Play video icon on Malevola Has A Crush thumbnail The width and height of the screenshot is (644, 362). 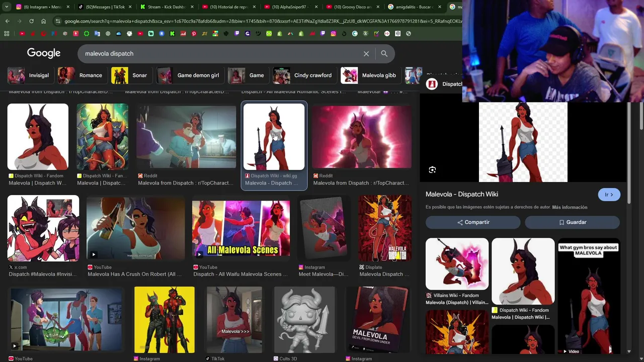[94, 254]
